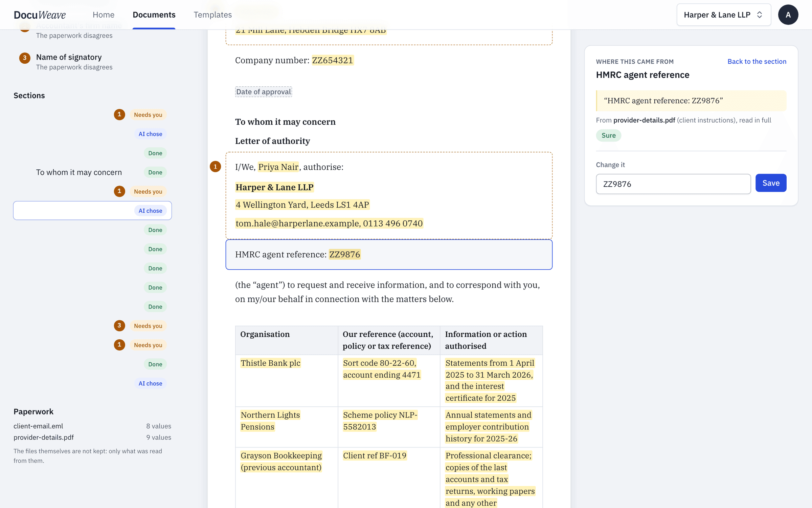
Task: Click the Save button
Action: tap(771, 183)
